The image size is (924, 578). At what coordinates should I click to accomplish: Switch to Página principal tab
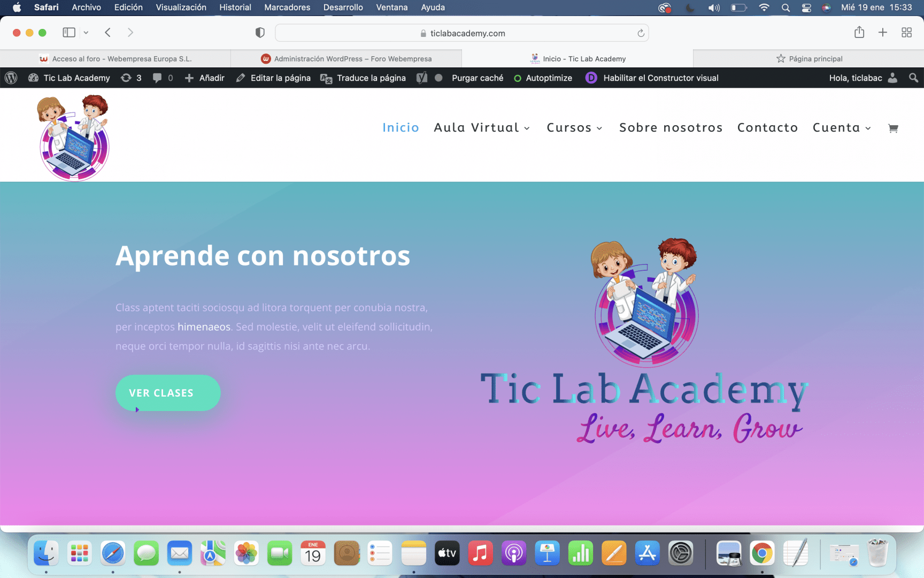[x=808, y=59]
